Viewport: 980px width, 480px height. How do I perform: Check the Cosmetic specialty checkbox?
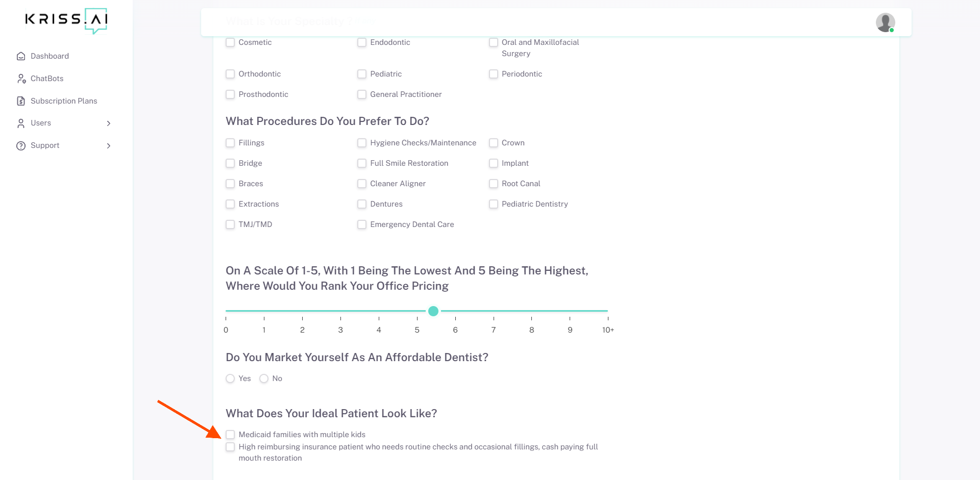(x=230, y=42)
